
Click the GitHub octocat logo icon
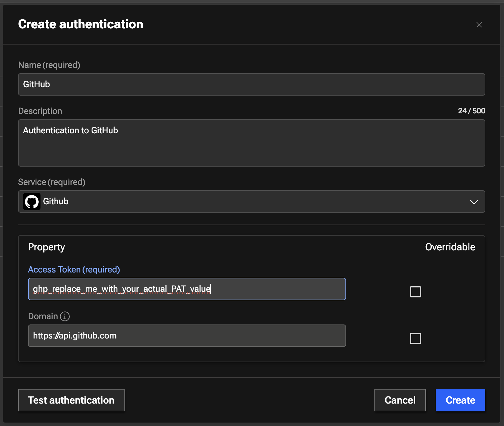(x=32, y=201)
